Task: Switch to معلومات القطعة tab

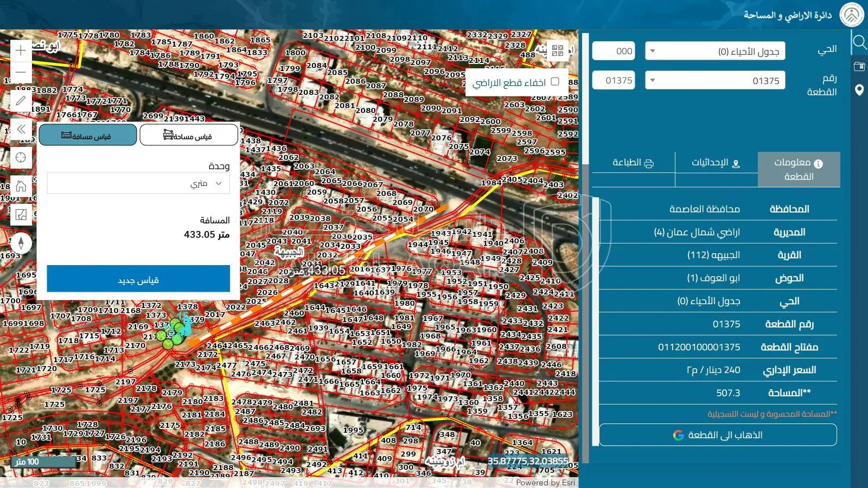Action: click(799, 169)
